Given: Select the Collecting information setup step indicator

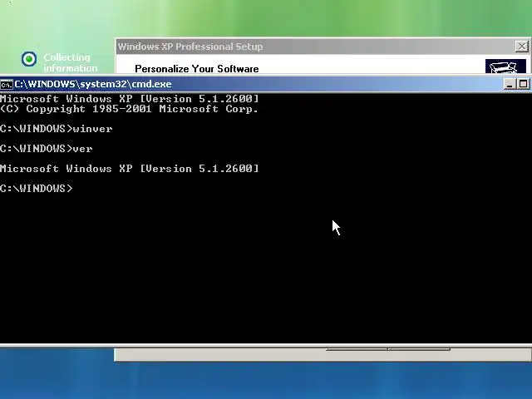Looking at the screenshot, I should 29,59.
